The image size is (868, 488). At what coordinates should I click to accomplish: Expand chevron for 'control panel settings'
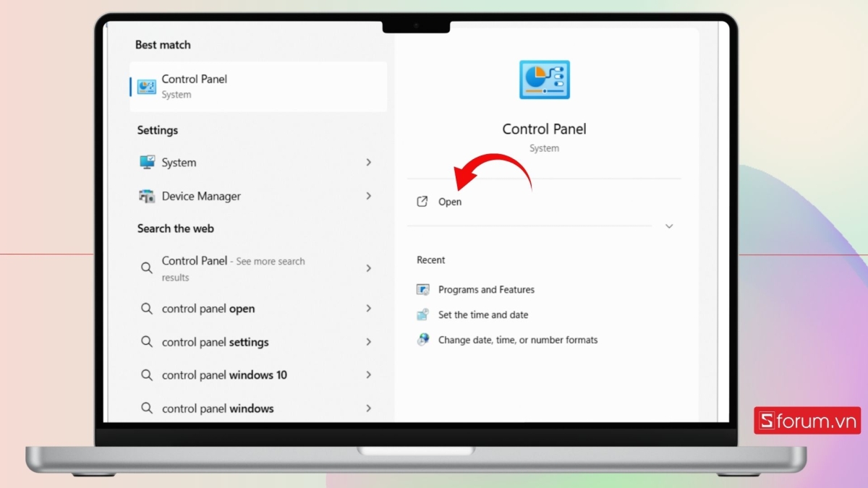(x=368, y=342)
